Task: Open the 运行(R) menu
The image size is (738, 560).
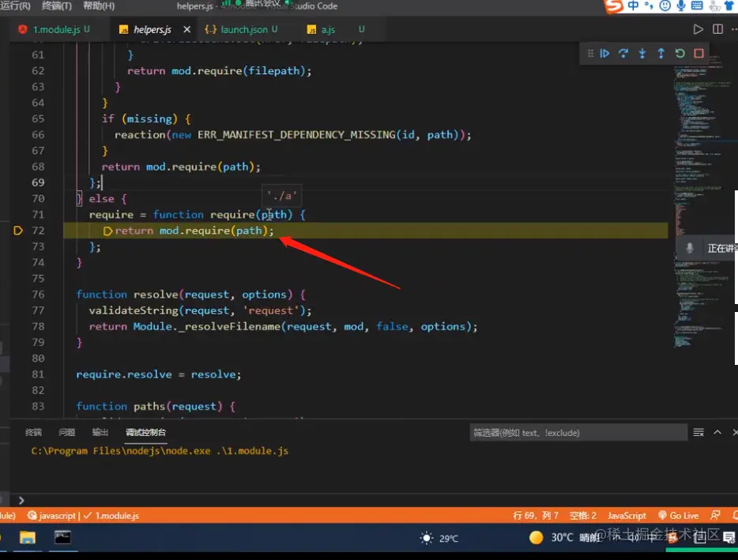Action: 16,6
